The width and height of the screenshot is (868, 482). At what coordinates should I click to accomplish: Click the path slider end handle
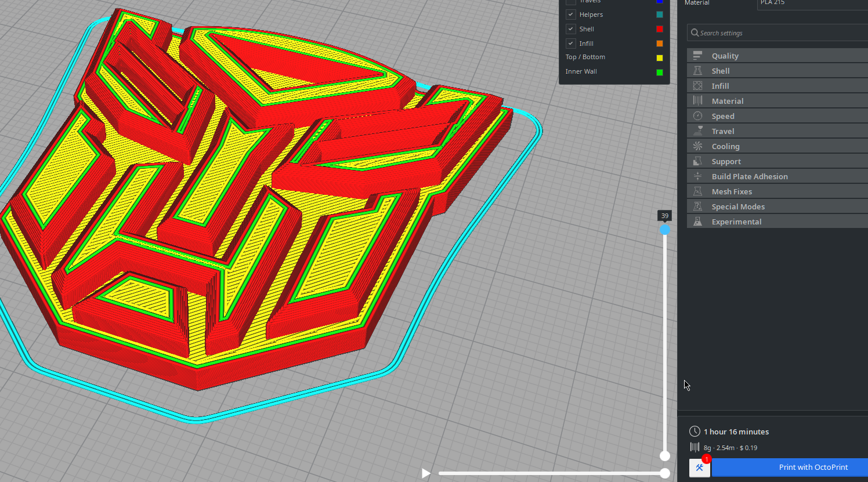[x=665, y=473]
